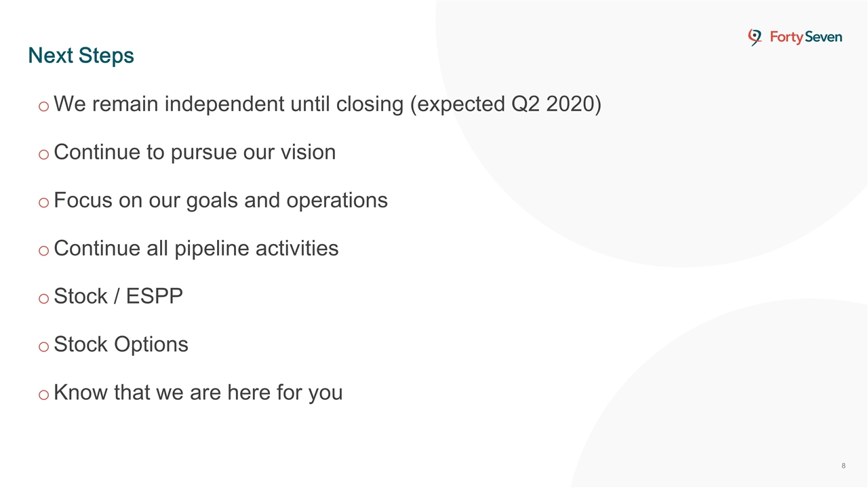Click bullet marker before 'Continue to pursue'
This screenshot has width=868, height=488.
pos(43,154)
